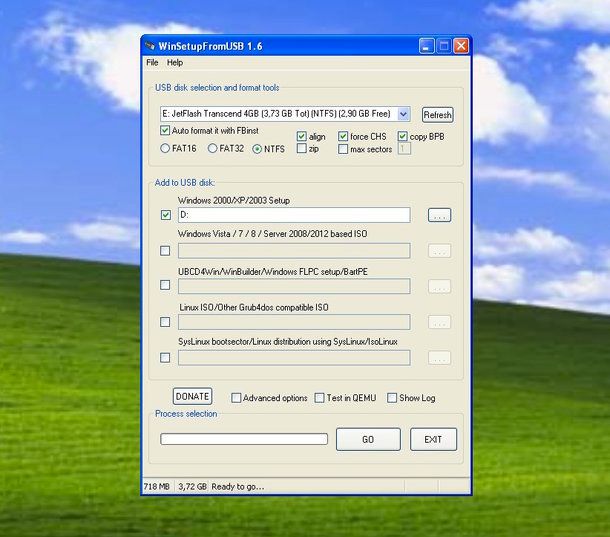Toggle the force CHS checkbox
This screenshot has width=610, height=537.
(343, 136)
